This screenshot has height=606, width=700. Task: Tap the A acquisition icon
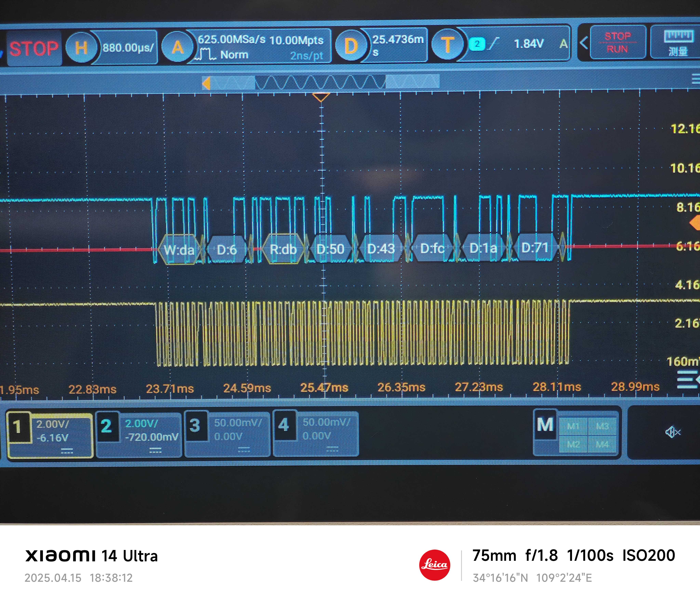tap(177, 47)
